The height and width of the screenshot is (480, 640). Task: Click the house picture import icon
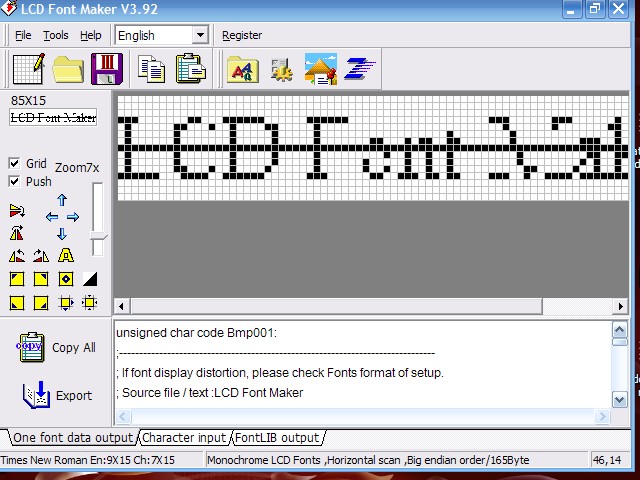click(321, 69)
